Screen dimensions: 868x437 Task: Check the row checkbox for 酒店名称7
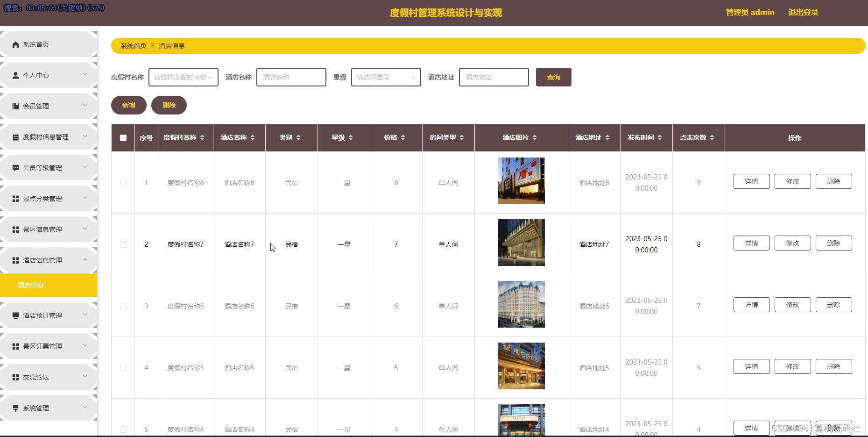tap(123, 244)
